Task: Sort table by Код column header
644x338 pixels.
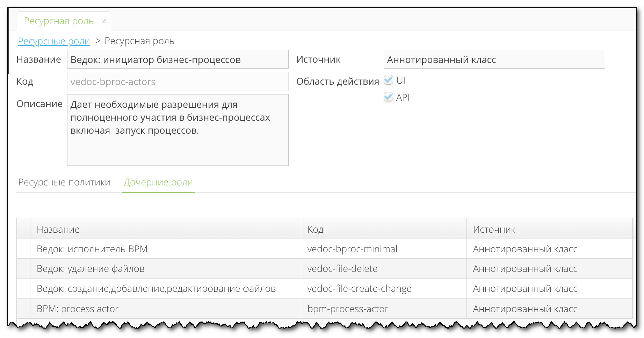Action: pos(315,230)
